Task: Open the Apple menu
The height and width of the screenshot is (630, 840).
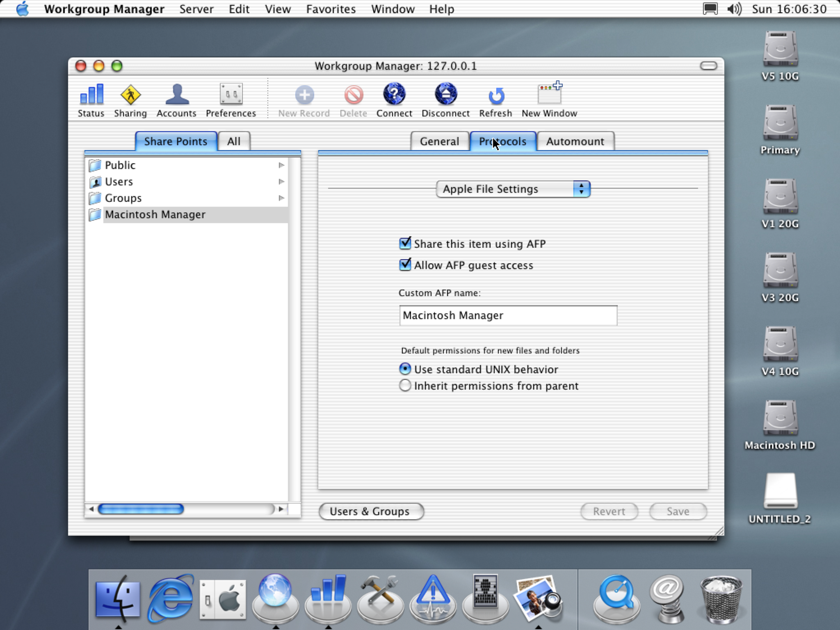Action: pos(23,9)
